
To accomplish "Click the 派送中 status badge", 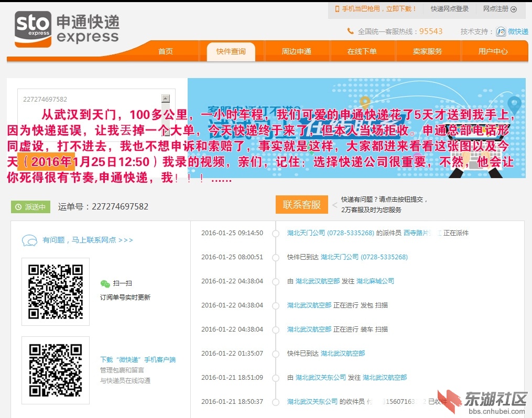I will [x=30, y=207].
